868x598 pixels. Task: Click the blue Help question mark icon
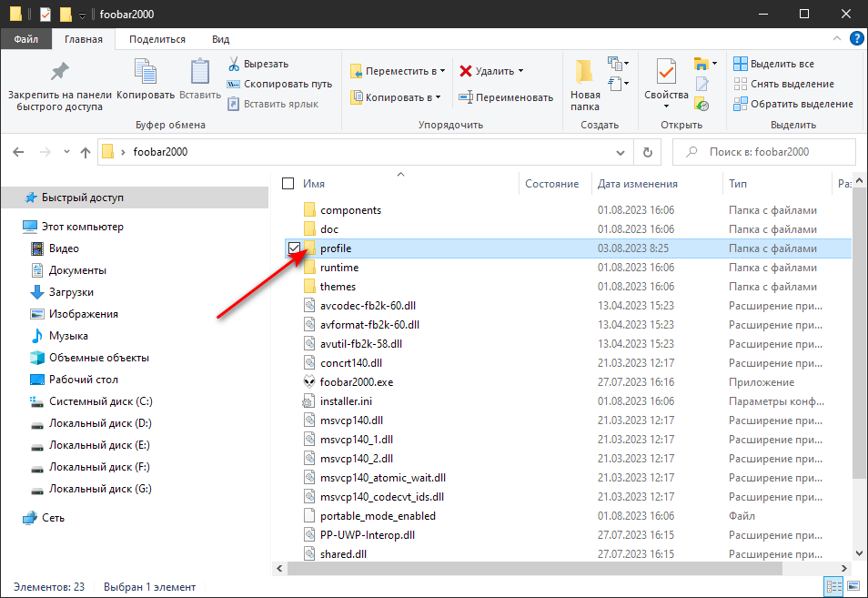(x=856, y=38)
